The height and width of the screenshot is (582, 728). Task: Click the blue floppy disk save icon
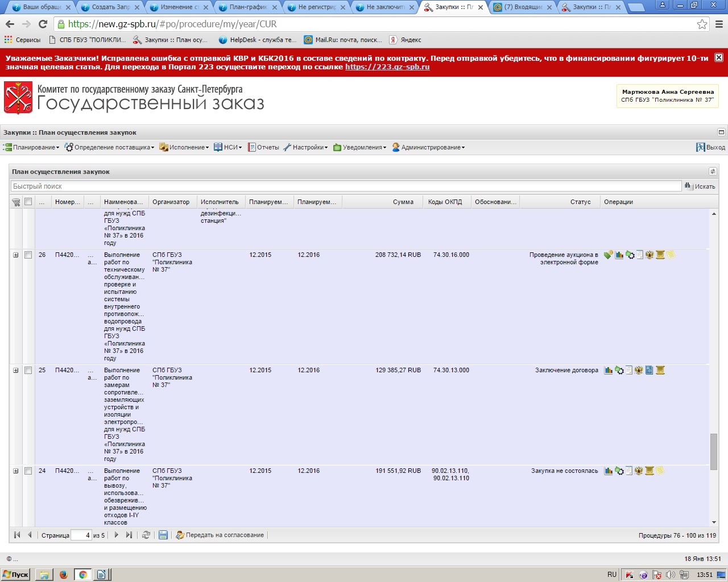point(163,535)
